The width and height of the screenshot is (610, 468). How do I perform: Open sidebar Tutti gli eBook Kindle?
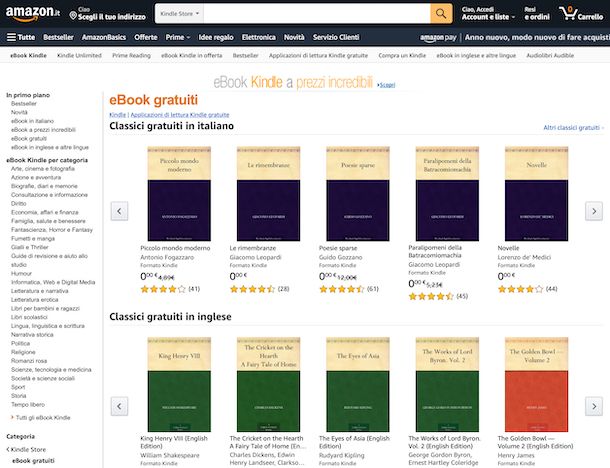tap(43, 417)
